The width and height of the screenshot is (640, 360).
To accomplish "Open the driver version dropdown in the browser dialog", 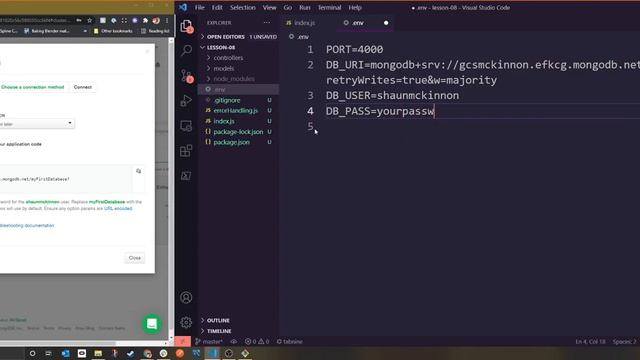I will [x=37, y=123].
